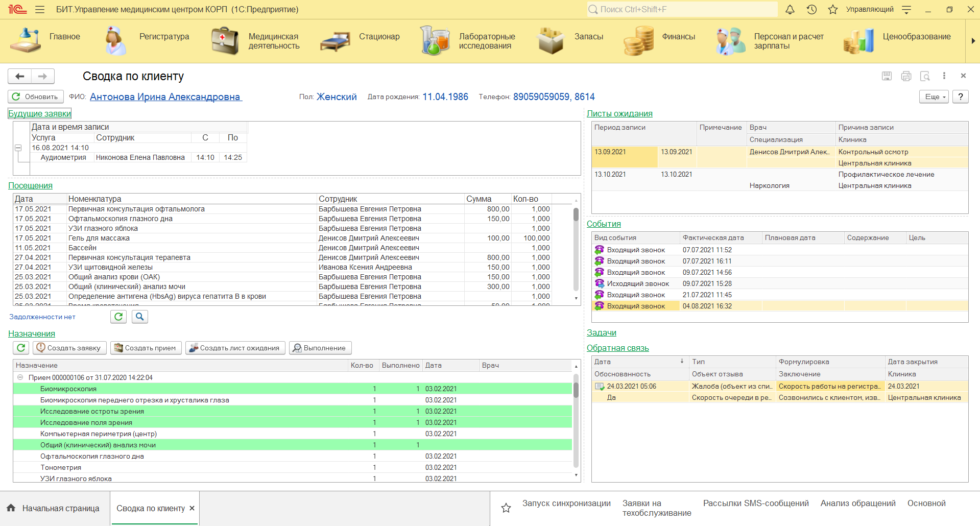This screenshot has height=526, width=980.
Task: Click the print icon in form header
Action: [906, 76]
